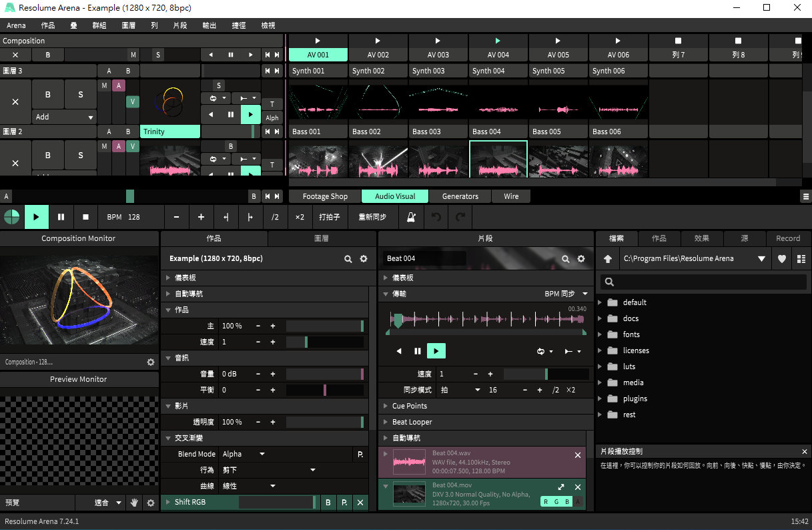The width and height of the screenshot is (812, 530).
Task: Click the redo arrow in the transport bar
Action: pos(460,217)
